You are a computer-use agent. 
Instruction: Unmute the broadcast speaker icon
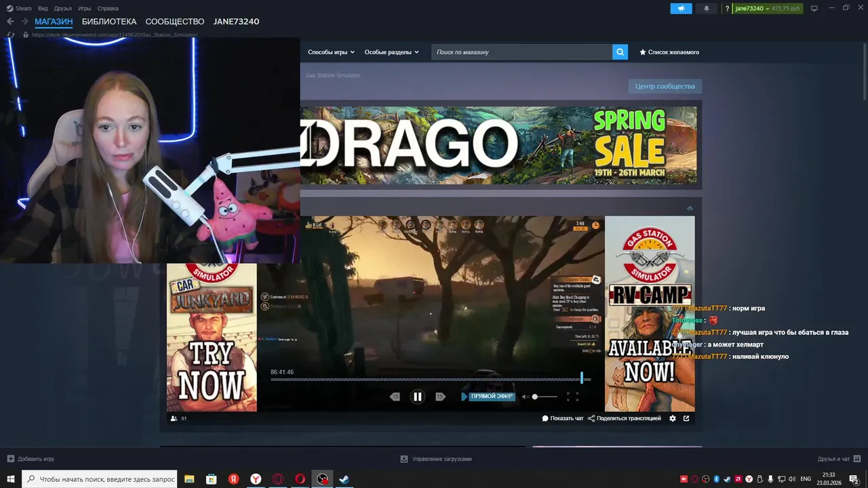[525, 396]
